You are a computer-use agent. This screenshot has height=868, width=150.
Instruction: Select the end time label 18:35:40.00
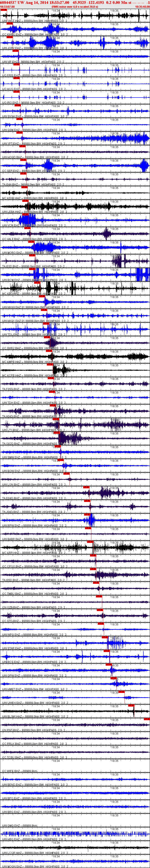(142, 6)
